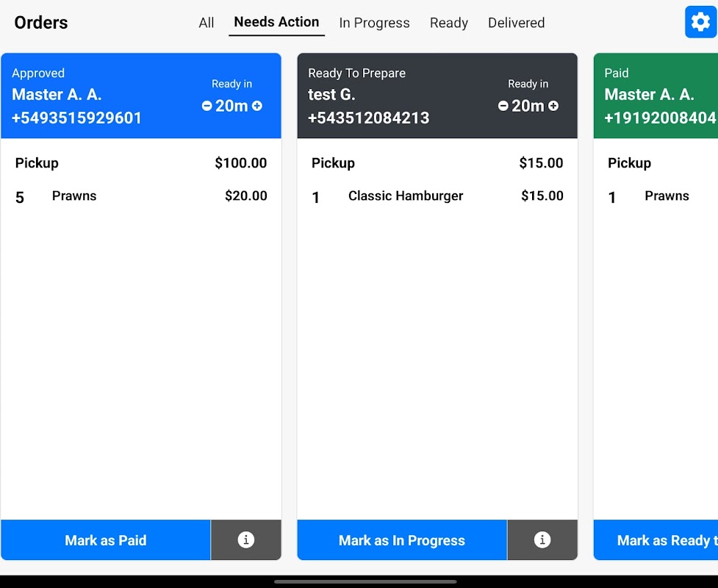Image resolution: width=718 pixels, height=588 pixels.
Task: Click the $15.00 Pickup total on test G. order
Action: [541, 163]
